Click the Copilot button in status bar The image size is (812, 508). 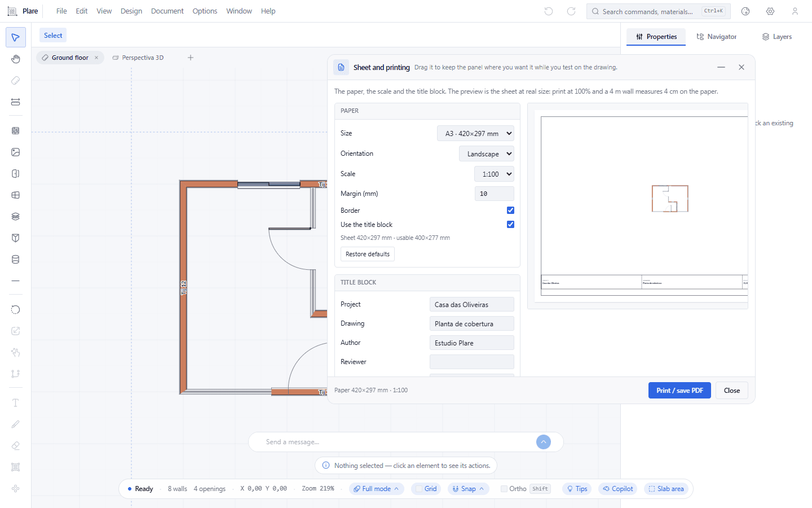(x=617, y=489)
